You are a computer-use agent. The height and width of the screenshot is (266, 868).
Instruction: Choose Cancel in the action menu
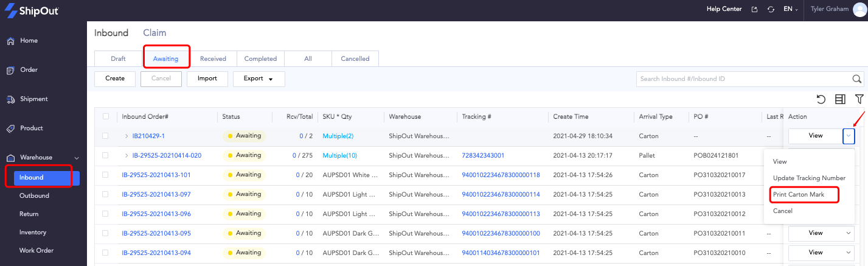(783, 211)
